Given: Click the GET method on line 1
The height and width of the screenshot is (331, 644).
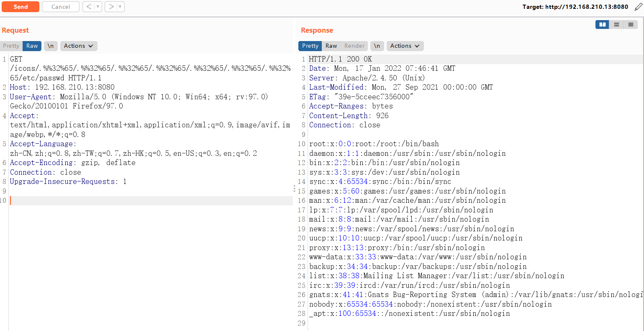Looking at the screenshot, I should pyautogui.click(x=16, y=59).
